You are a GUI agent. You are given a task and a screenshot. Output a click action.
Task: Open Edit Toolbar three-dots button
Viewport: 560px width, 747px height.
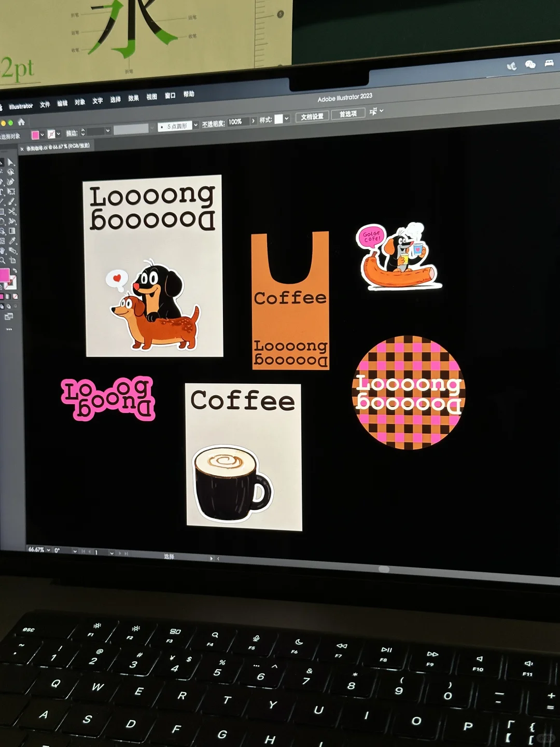9,329
